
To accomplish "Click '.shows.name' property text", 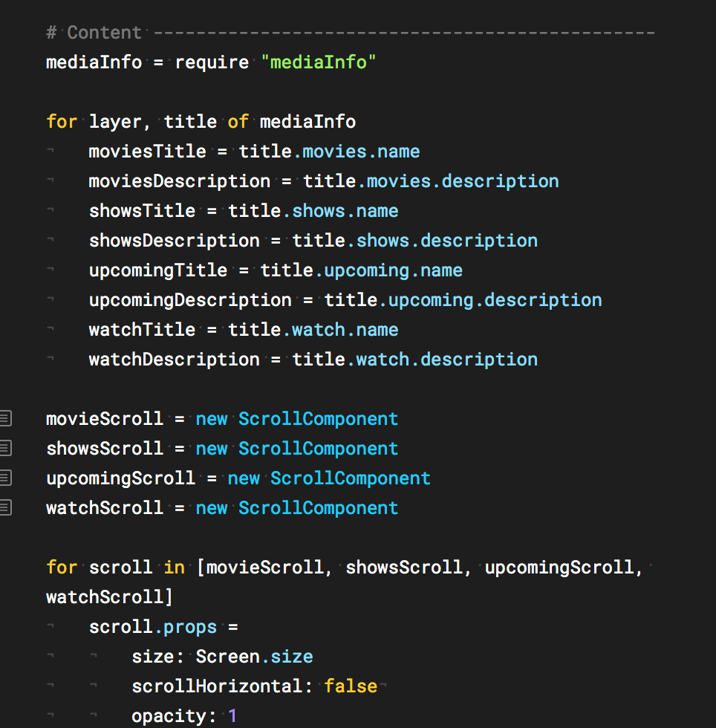I will [x=340, y=211].
